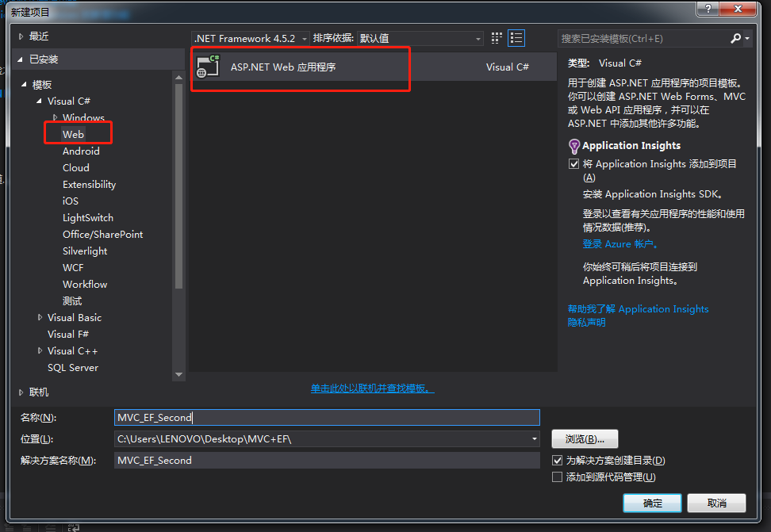
Task: Select the Web template category
Action: point(73,134)
